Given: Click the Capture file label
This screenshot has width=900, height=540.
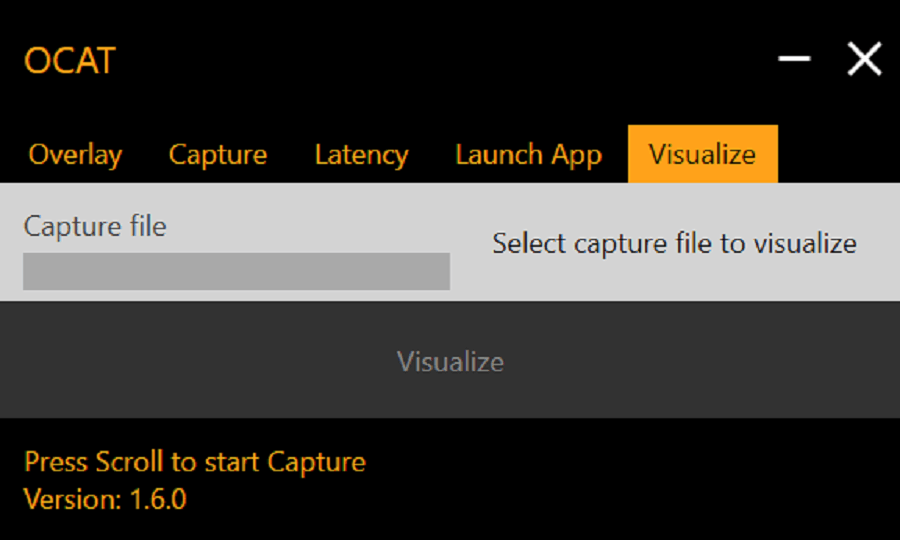Looking at the screenshot, I should (x=95, y=226).
